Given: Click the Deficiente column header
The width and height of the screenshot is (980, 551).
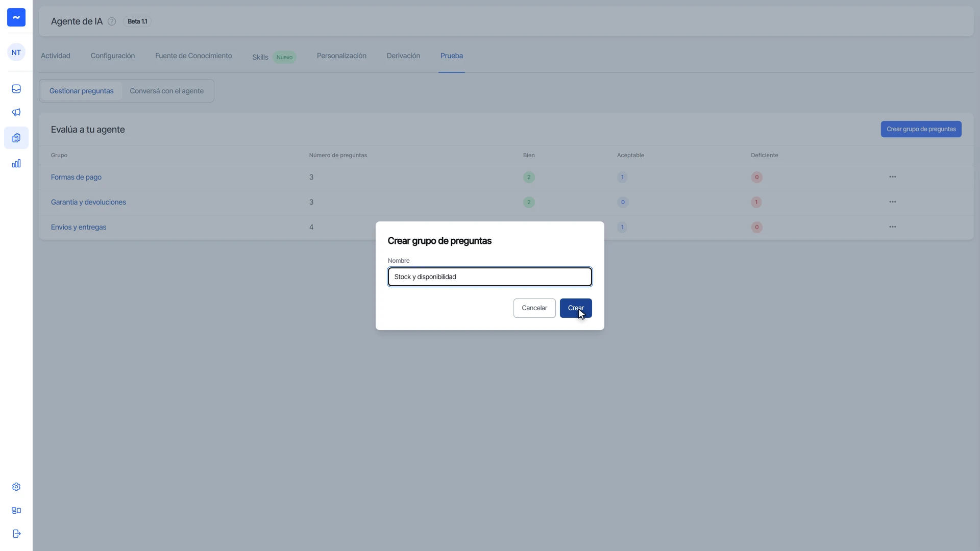Looking at the screenshot, I should click(765, 155).
